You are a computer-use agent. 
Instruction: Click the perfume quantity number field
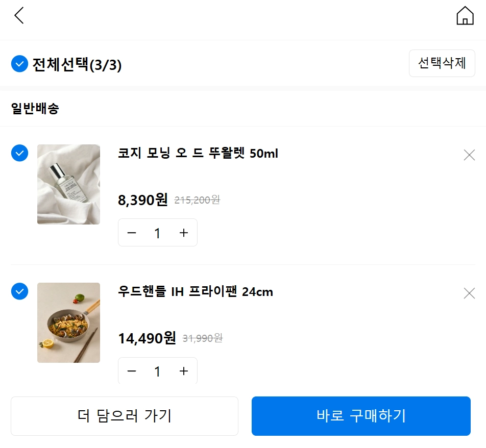pos(157,233)
